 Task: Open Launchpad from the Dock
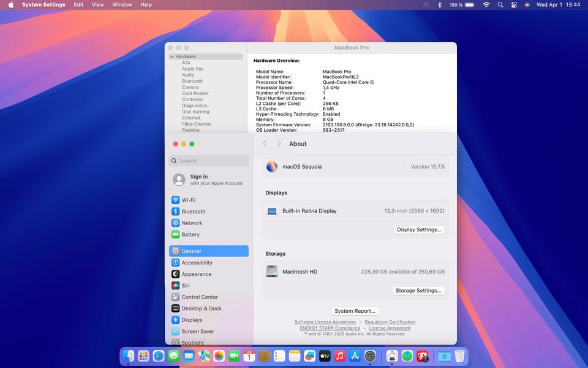point(143,356)
